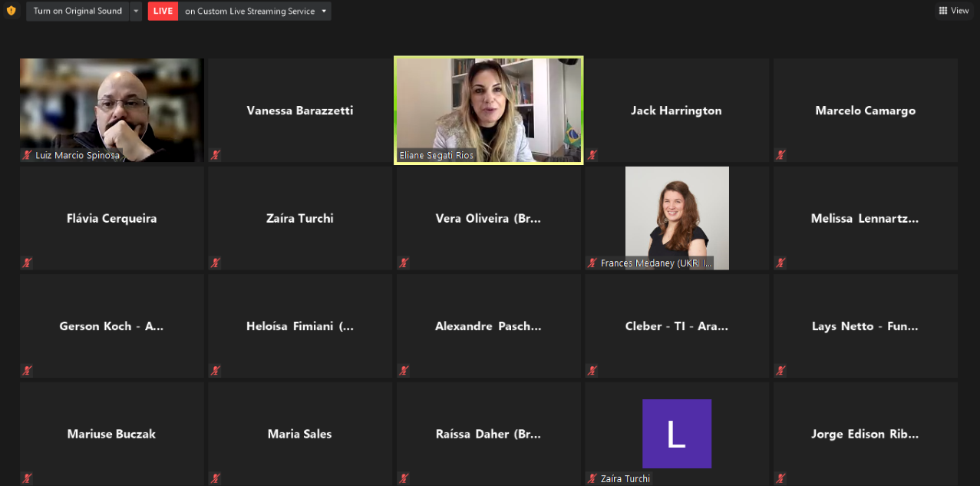Viewport: 980px width, 486px height.
Task: Click muted mic icon on Luiz Marcio Spinosa
Action: click(27, 155)
